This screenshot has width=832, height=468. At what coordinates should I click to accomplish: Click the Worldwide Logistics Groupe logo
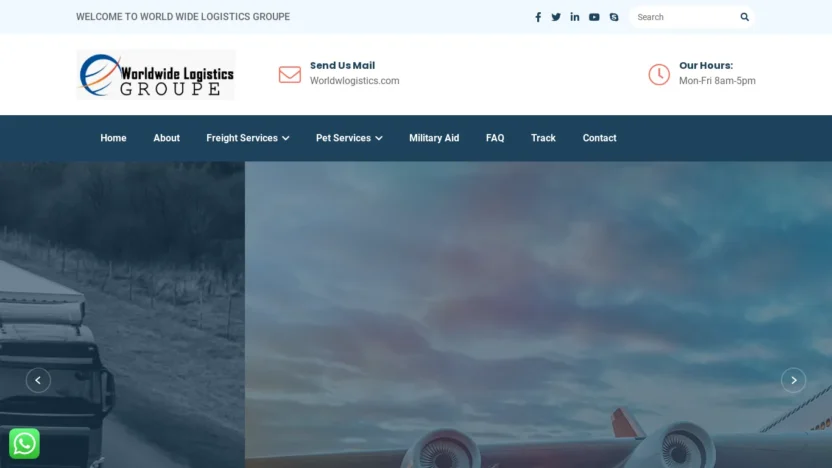[156, 75]
